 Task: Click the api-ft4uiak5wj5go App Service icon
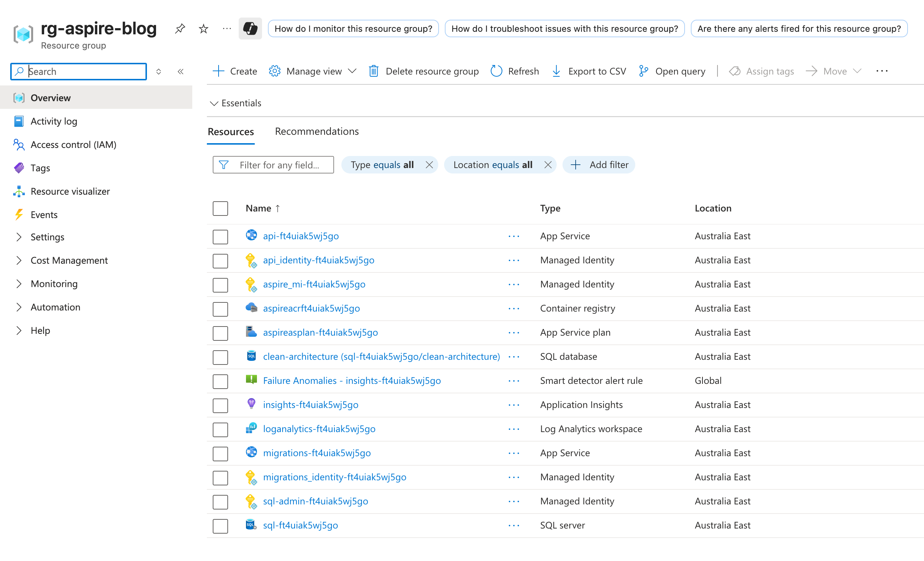pos(251,235)
